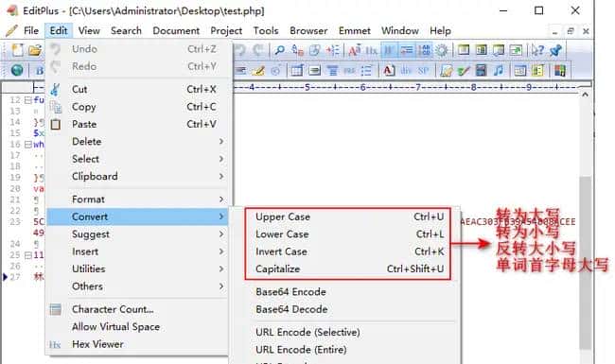Expand the Delete submenu
This screenshot has height=364, width=615.
137,142
